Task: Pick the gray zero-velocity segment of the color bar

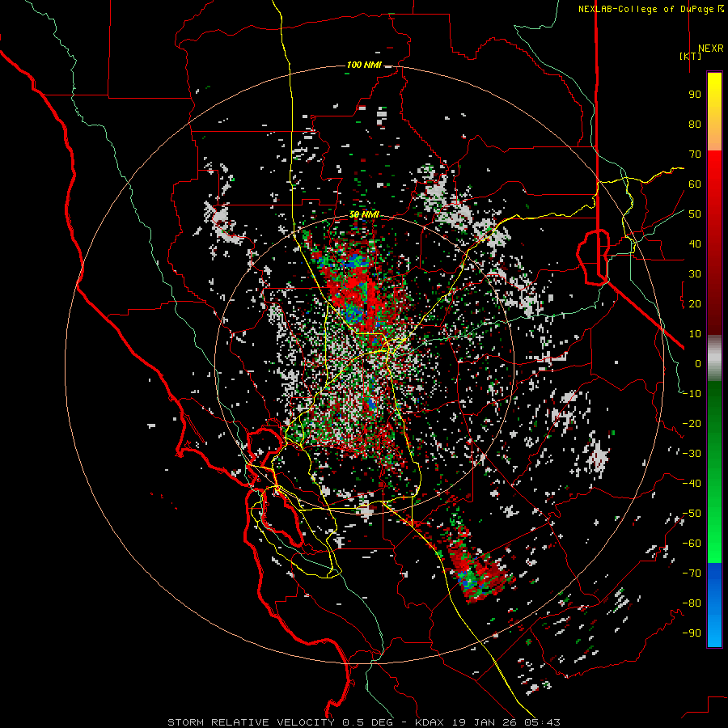Action: point(714,358)
